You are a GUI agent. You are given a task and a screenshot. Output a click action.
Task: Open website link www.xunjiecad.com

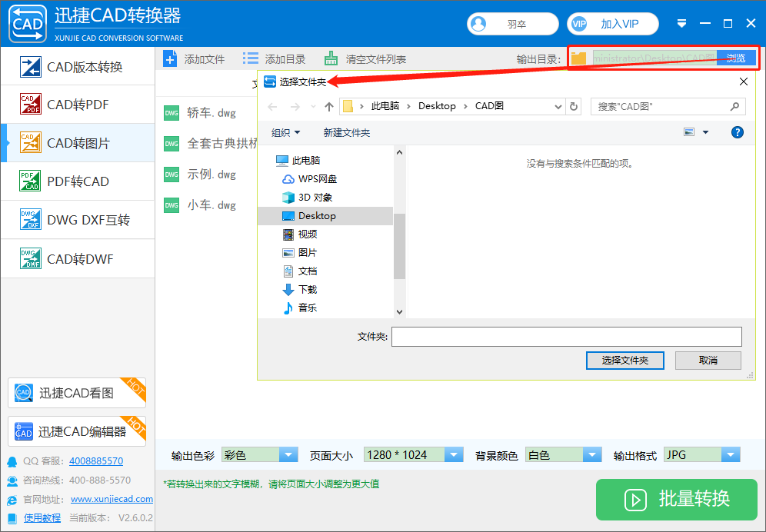[x=112, y=499]
